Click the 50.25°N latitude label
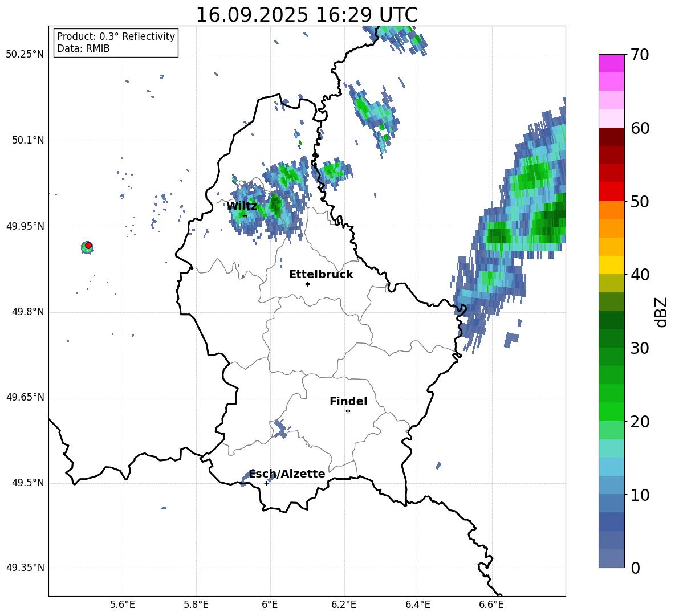Image resolution: width=675 pixels, height=616 pixels. (25, 55)
